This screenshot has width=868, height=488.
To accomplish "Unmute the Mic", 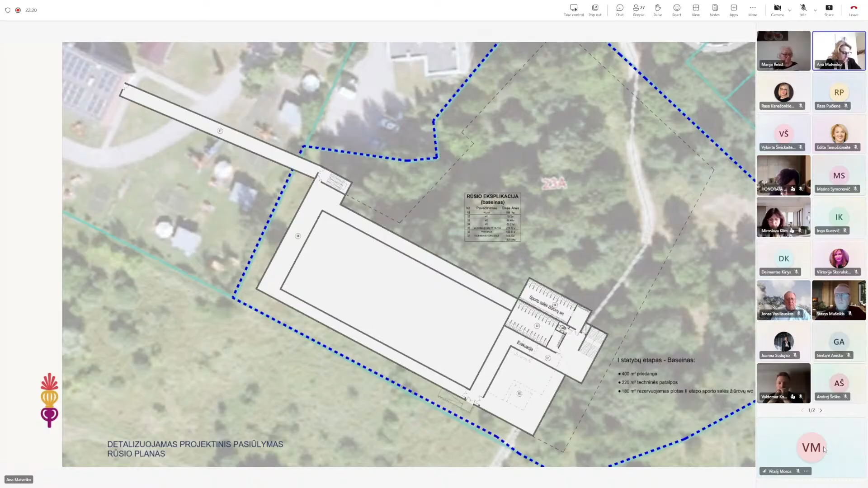I will [803, 9].
